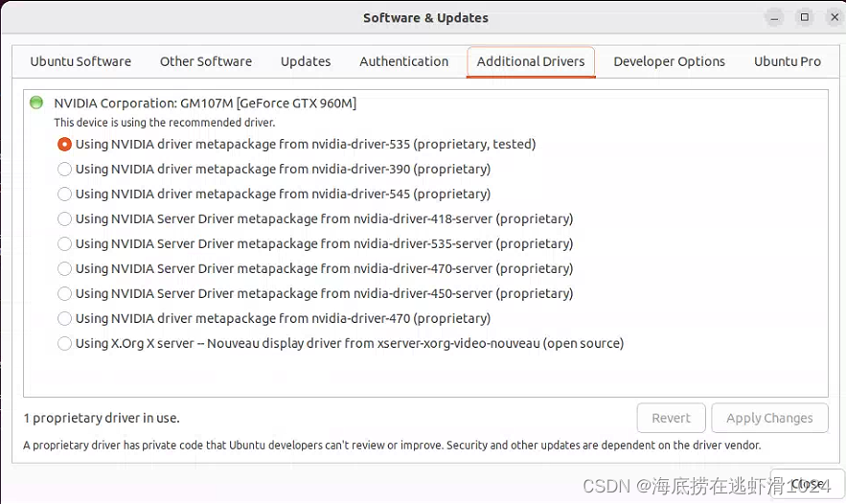Screen dimensions: 846x504
Task: Click the NVIDIA GM107M GeForce GTX 960M heading
Action: [205, 103]
